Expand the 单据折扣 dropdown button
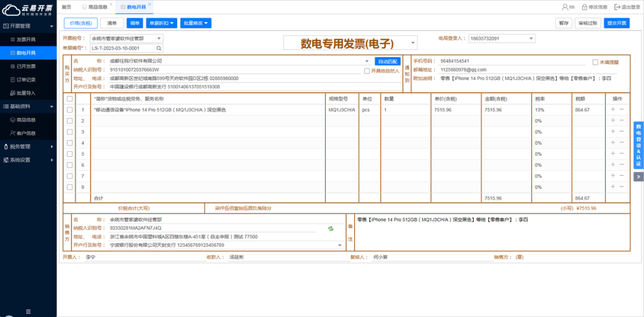644x317 pixels. click(x=161, y=23)
